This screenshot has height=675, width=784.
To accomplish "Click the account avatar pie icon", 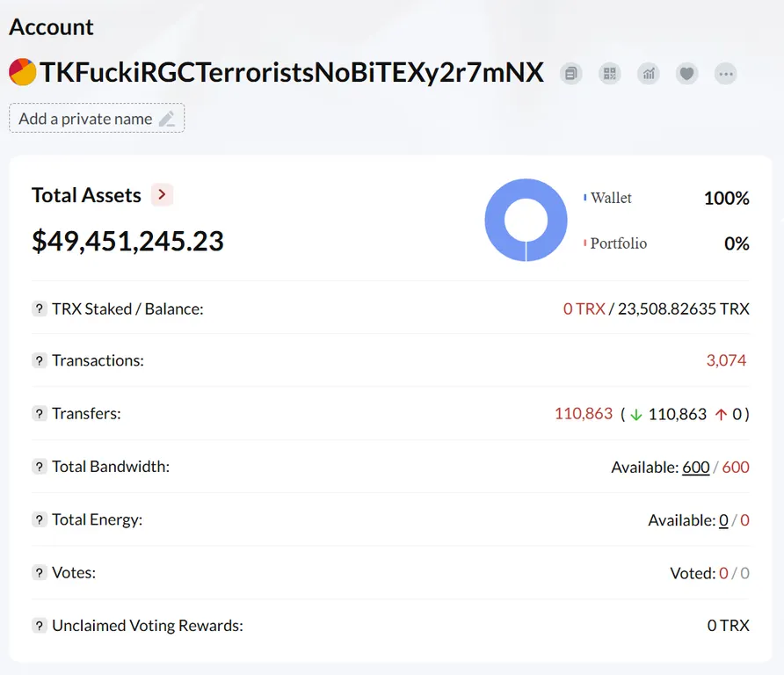I will coord(23,72).
